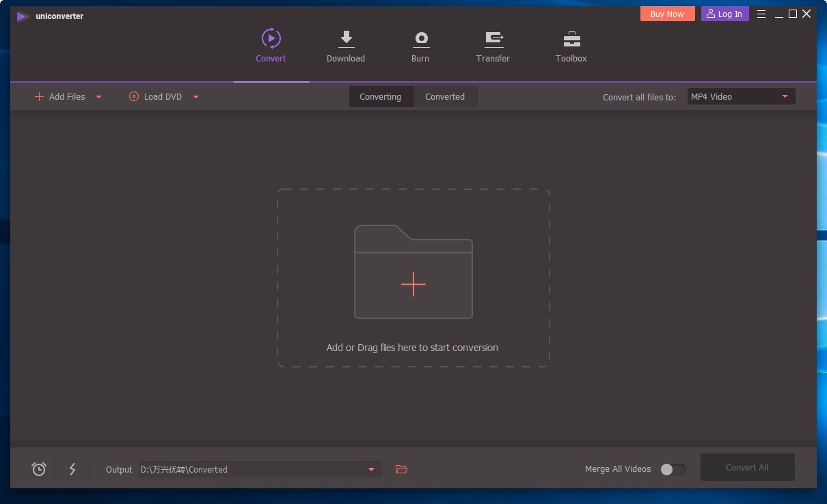Viewport: 827px width, 504px height.
Task: Switch to the Converting tab
Action: tap(381, 97)
